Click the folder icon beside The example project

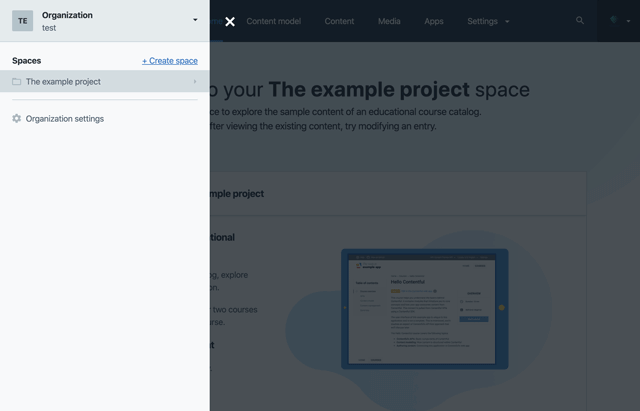click(x=16, y=82)
